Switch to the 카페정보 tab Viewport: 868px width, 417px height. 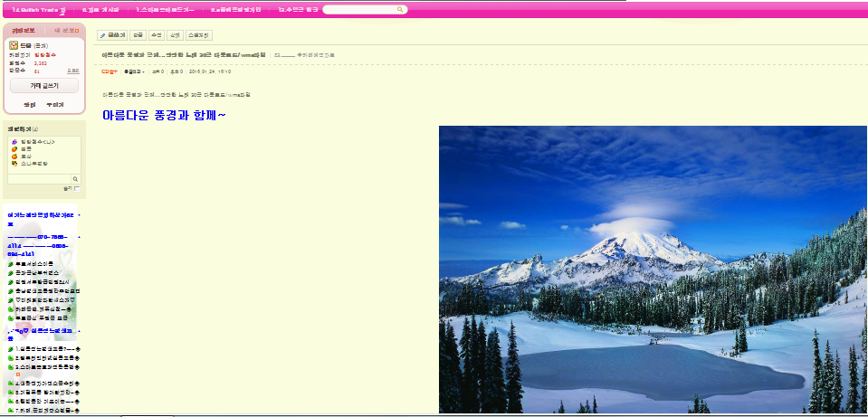[x=24, y=31]
